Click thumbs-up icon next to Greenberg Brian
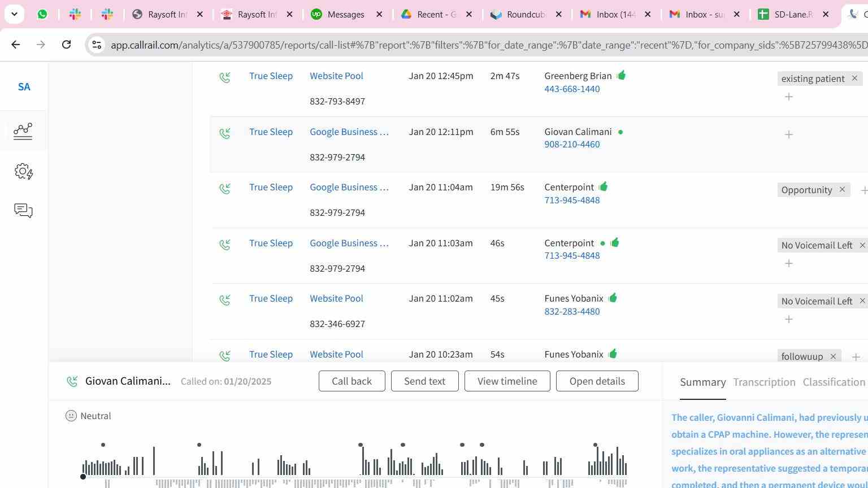Image resolution: width=868 pixels, height=488 pixels. tap(621, 75)
